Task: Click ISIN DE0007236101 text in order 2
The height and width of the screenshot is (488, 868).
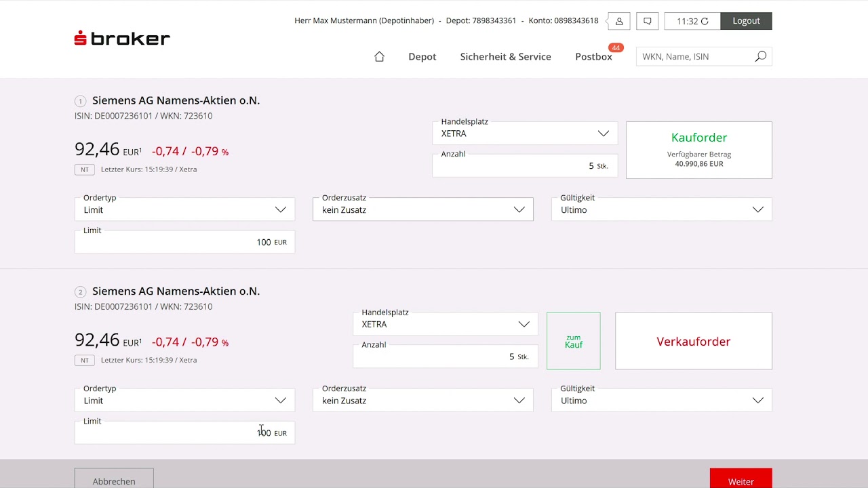Action: click(113, 307)
